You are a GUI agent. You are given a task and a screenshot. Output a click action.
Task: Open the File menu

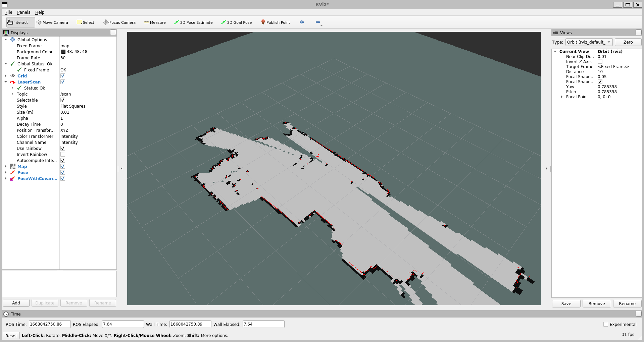pyautogui.click(x=9, y=12)
